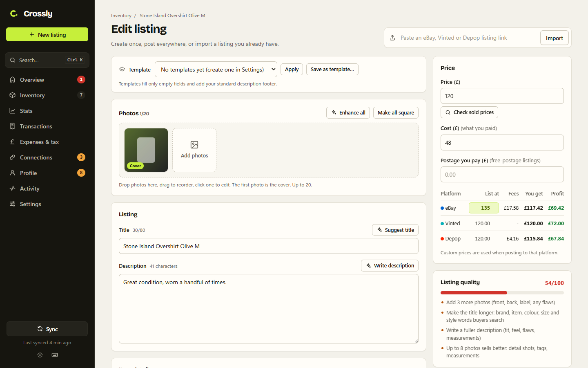Click the image icon in Add photos tile

[x=194, y=145]
